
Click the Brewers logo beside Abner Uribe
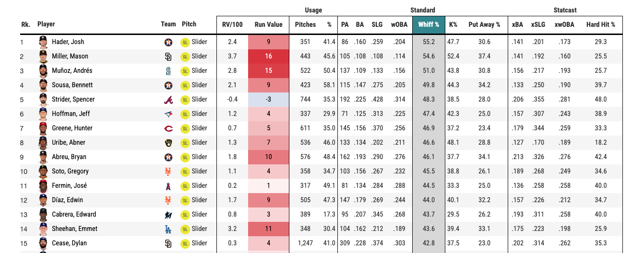click(168, 143)
